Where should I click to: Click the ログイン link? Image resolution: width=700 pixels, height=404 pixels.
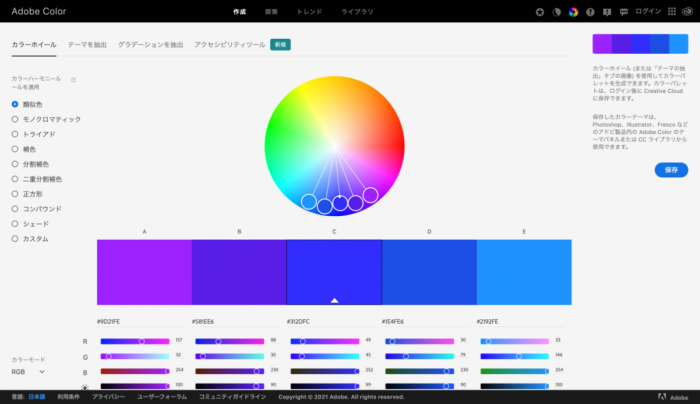647,12
